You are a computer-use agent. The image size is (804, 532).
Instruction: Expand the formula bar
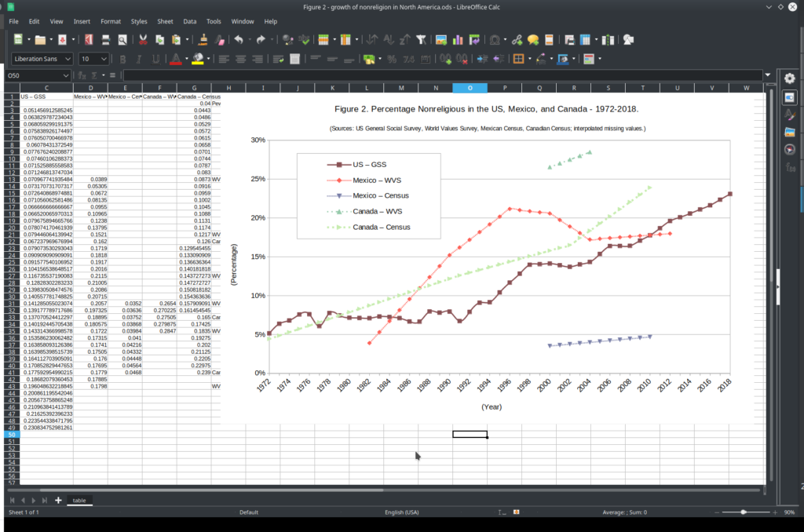tap(768, 75)
